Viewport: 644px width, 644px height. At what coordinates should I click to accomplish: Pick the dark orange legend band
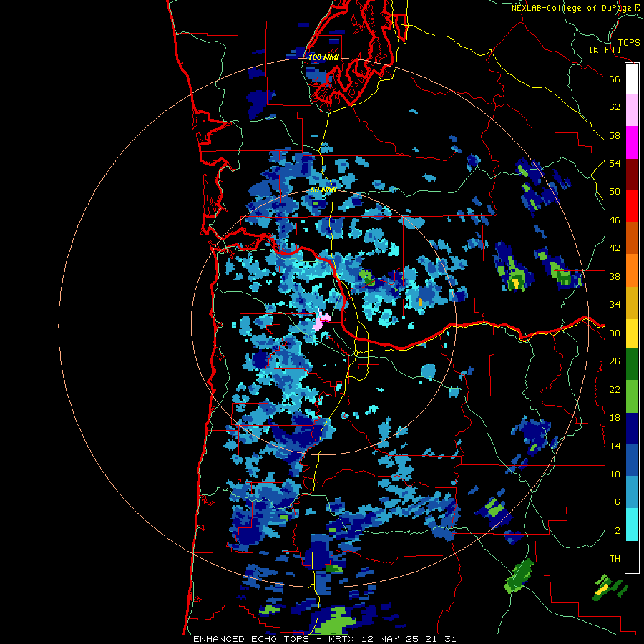tap(632, 238)
